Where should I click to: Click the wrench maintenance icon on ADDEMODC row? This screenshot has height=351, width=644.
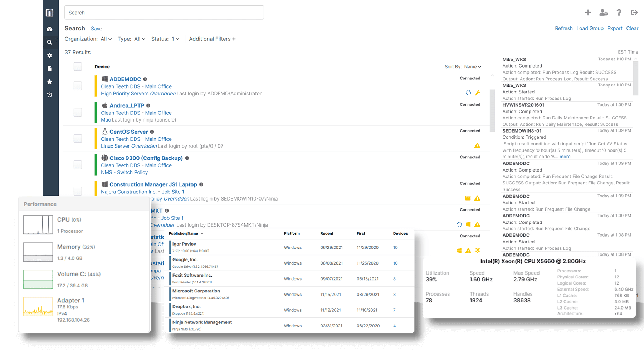pos(478,93)
